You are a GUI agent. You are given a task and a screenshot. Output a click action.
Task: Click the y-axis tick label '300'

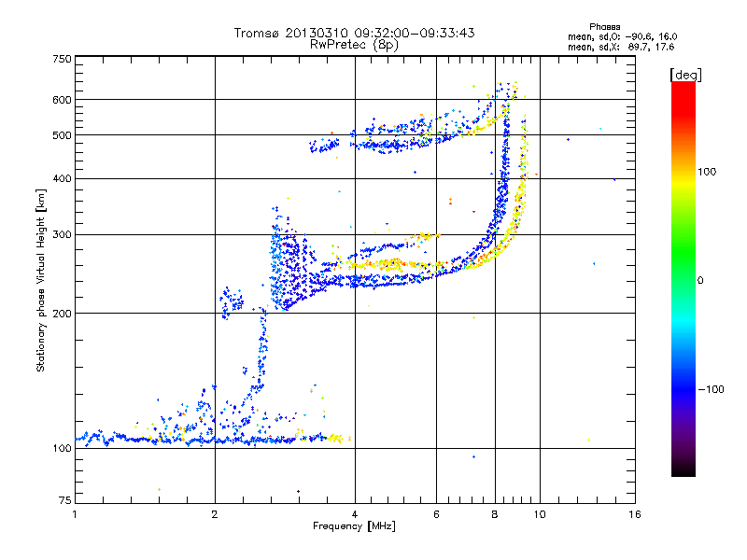pos(62,235)
